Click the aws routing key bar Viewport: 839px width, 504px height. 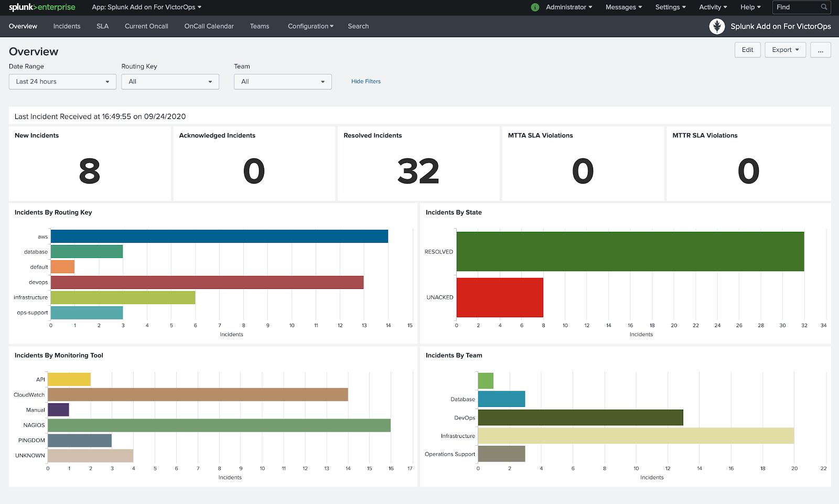tap(219, 237)
